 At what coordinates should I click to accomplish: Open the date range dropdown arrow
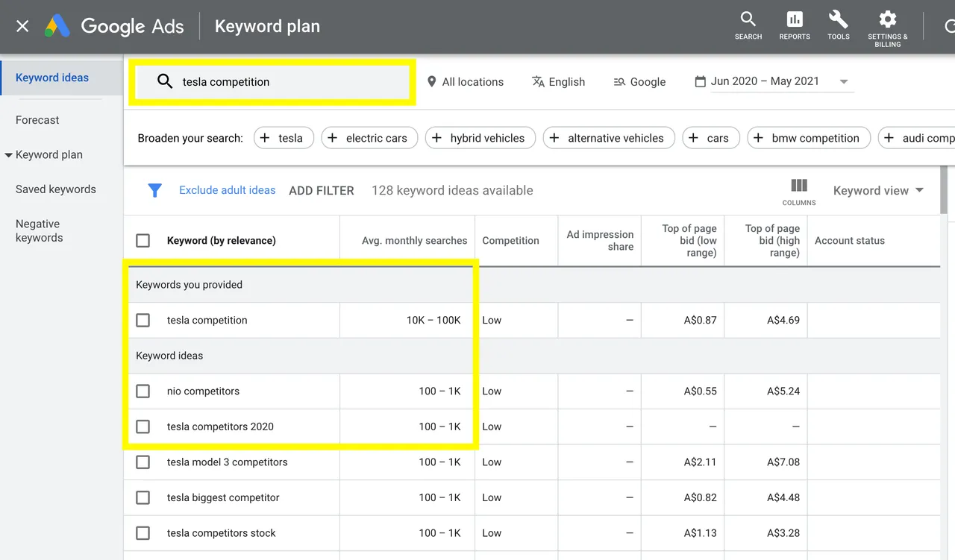click(844, 82)
